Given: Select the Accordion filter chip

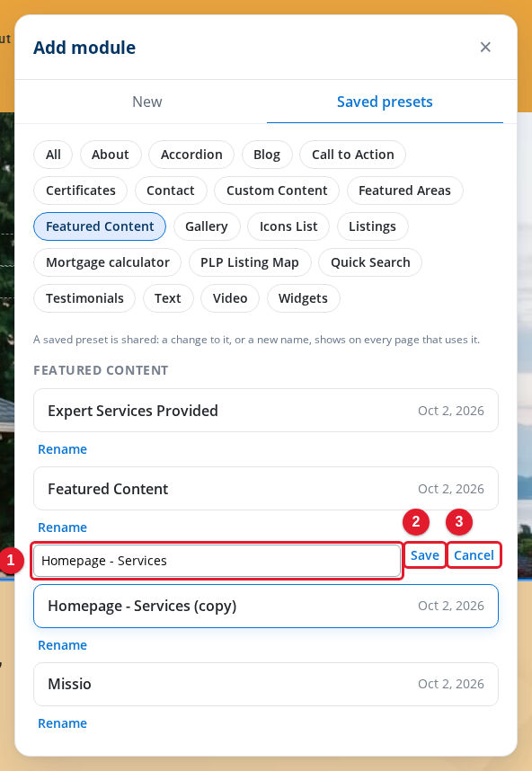Looking at the screenshot, I should [x=191, y=155].
